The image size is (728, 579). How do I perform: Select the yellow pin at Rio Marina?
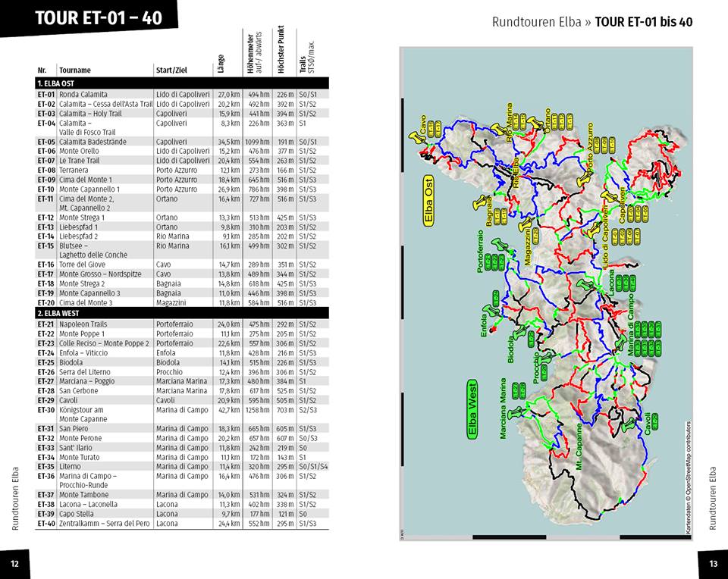499,130
